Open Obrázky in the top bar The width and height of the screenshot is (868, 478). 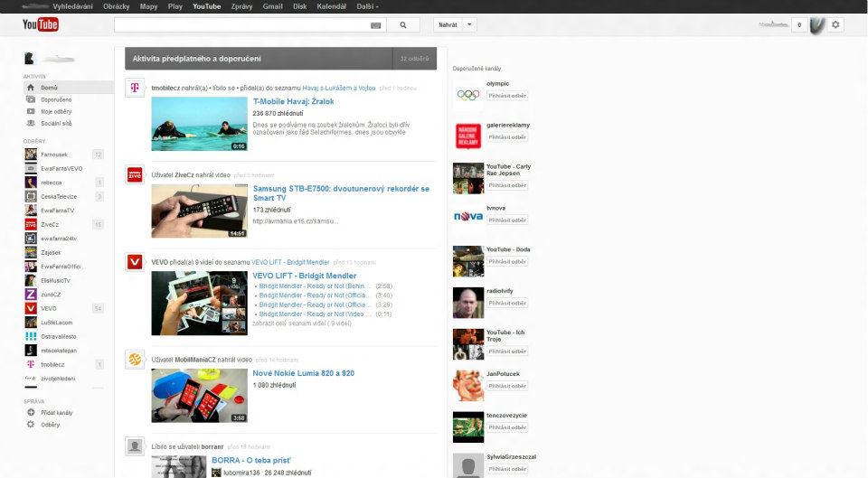click(117, 6)
